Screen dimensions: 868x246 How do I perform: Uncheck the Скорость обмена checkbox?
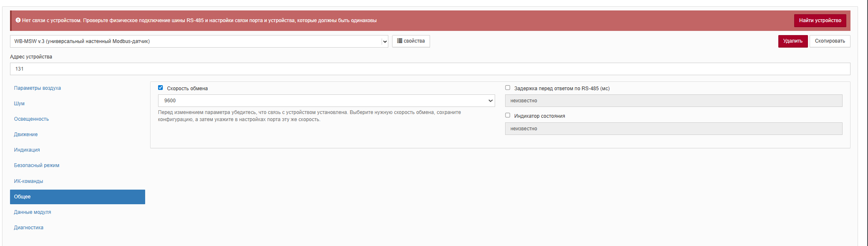point(160,88)
